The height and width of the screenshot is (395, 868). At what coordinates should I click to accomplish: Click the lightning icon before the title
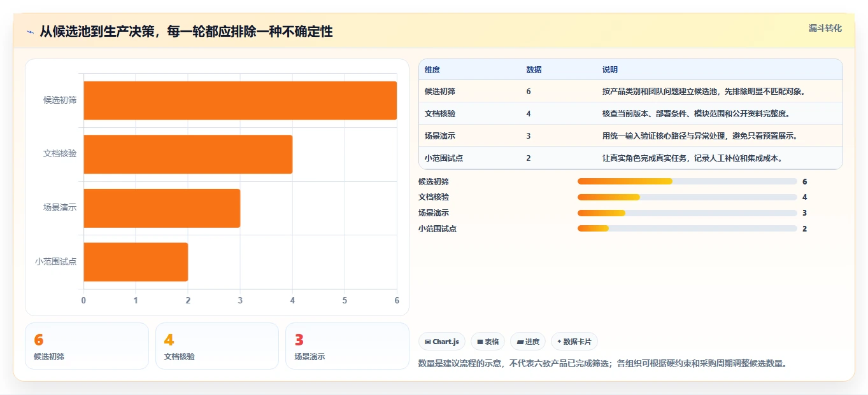pyautogui.click(x=31, y=32)
